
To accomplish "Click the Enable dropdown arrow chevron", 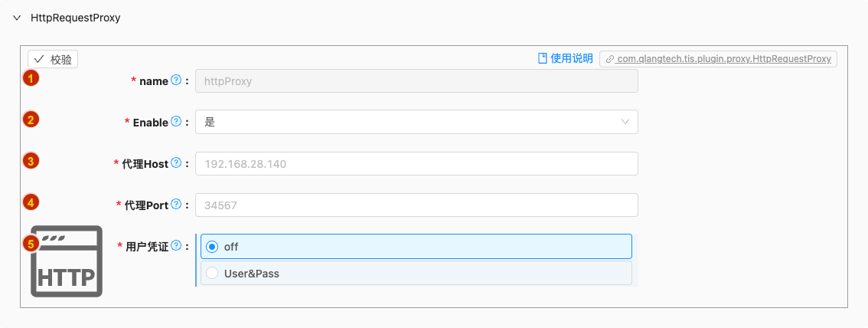I will [x=625, y=122].
